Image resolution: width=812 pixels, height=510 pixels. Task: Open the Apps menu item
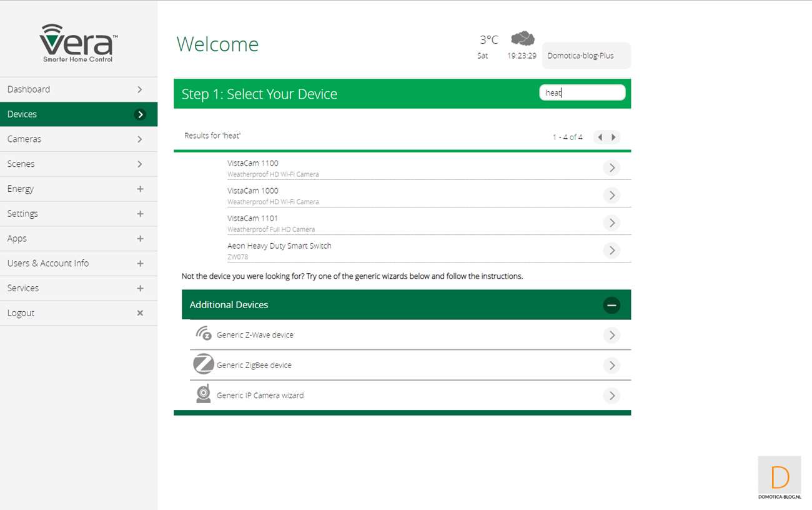[x=79, y=239]
